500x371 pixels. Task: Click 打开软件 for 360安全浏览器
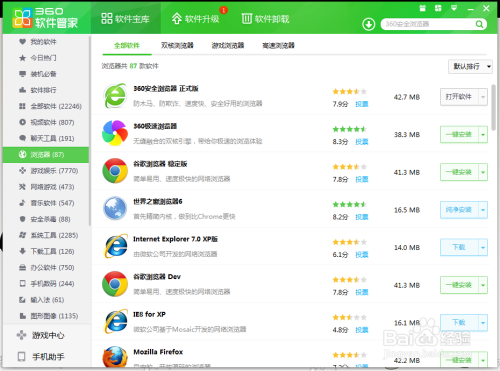coord(459,97)
